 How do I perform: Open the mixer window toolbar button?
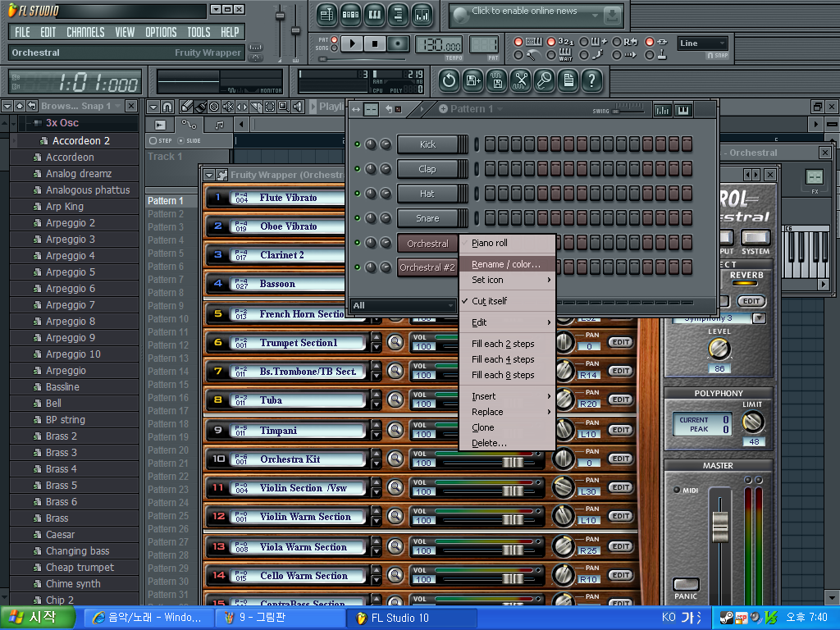(422, 15)
